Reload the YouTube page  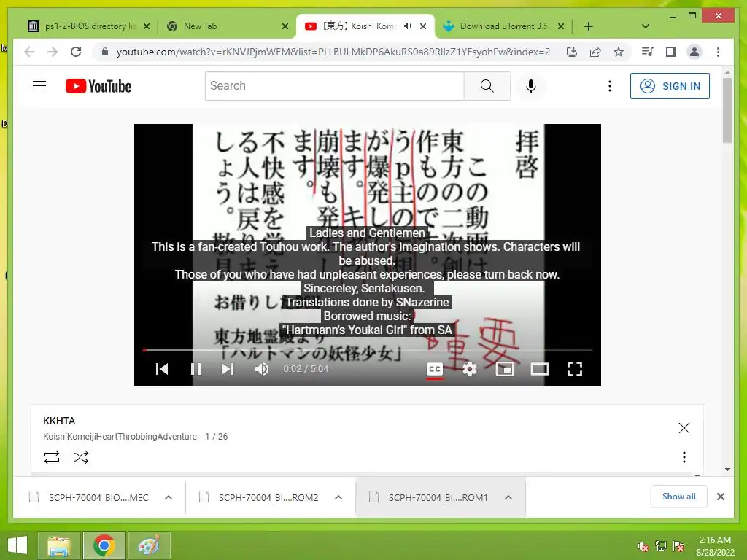76,52
